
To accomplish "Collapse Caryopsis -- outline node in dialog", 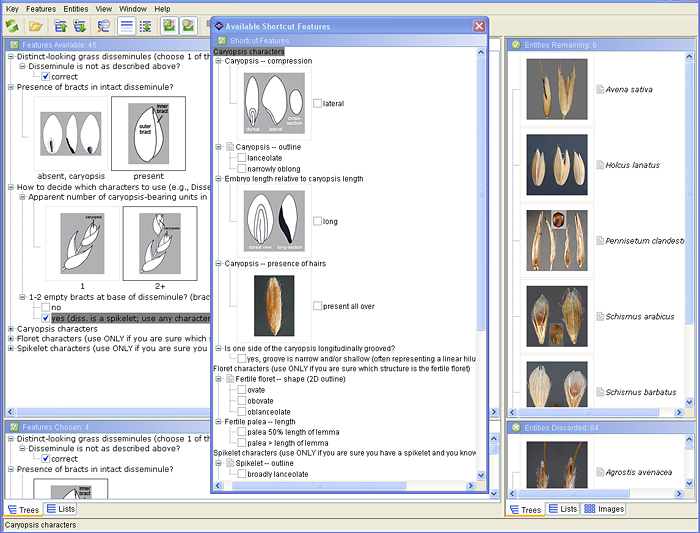I will (x=218, y=147).
